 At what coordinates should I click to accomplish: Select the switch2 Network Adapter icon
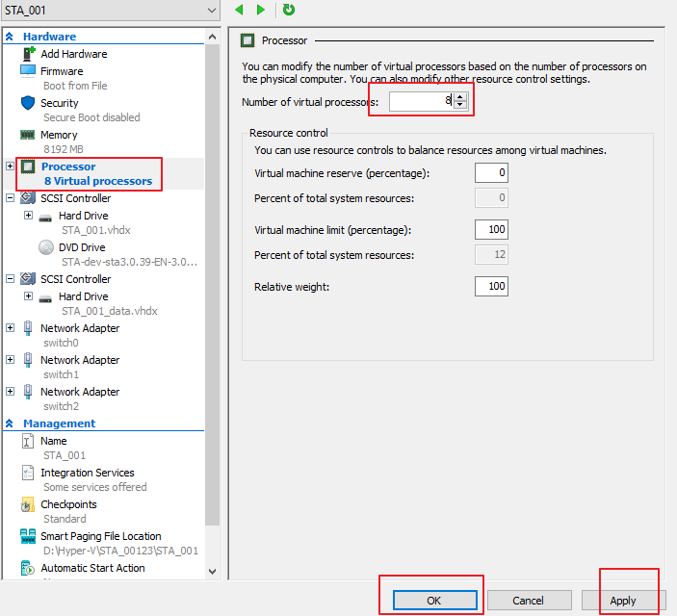pos(28,392)
